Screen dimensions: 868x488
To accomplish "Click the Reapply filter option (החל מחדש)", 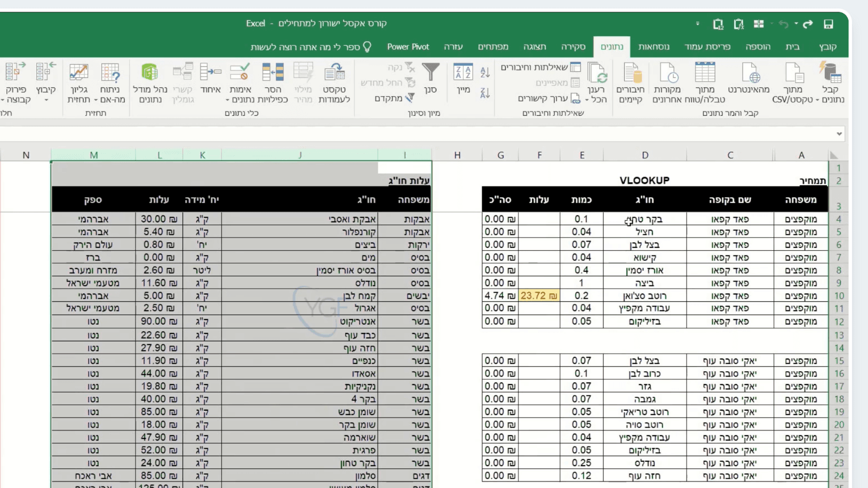I will 388,83.
